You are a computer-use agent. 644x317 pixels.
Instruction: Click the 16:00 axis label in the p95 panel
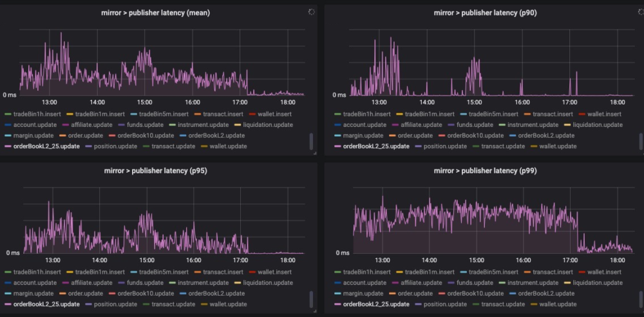tap(193, 260)
